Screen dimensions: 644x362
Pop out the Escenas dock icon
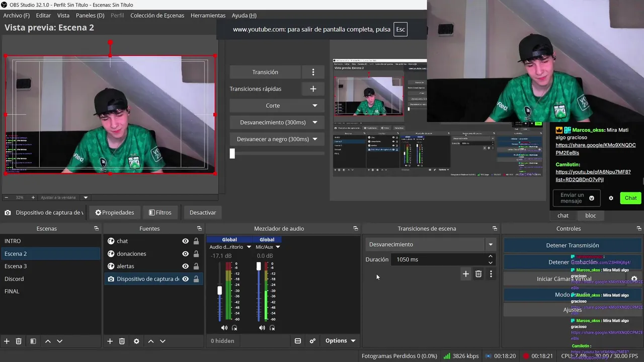click(x=96, y=228)
